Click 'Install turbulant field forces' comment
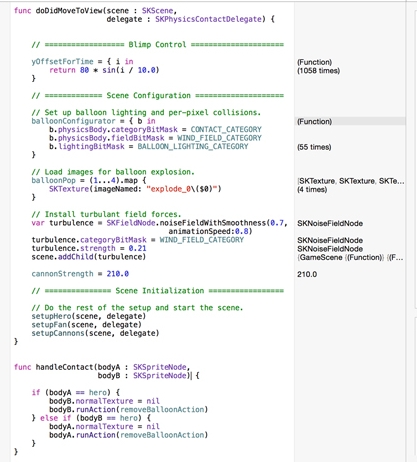Image resolution: width=417 pixels, height=462 pixels. [106, 214]
